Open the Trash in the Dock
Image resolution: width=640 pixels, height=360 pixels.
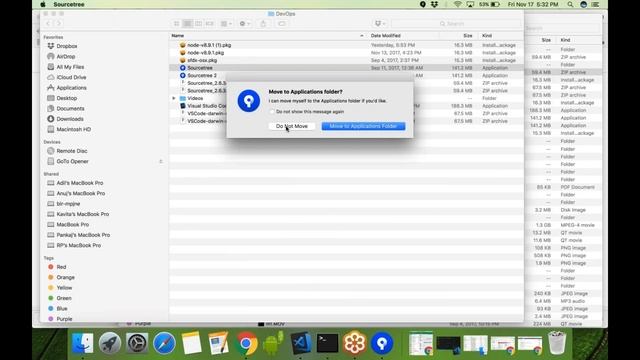click(x=557, y=343)
